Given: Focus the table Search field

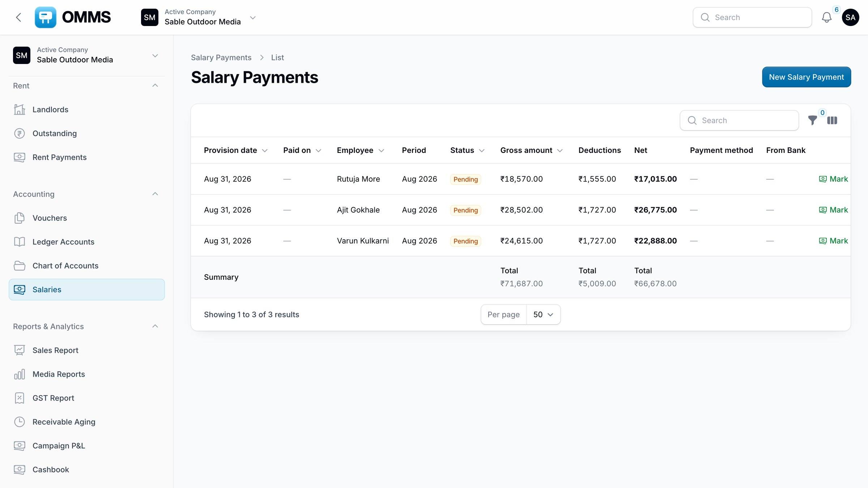Looking at the screenshot, I should pos(739,120).
